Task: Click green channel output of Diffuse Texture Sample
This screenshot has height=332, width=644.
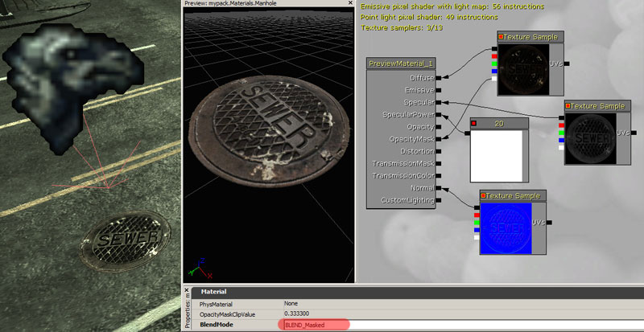Action: [494, 64]
